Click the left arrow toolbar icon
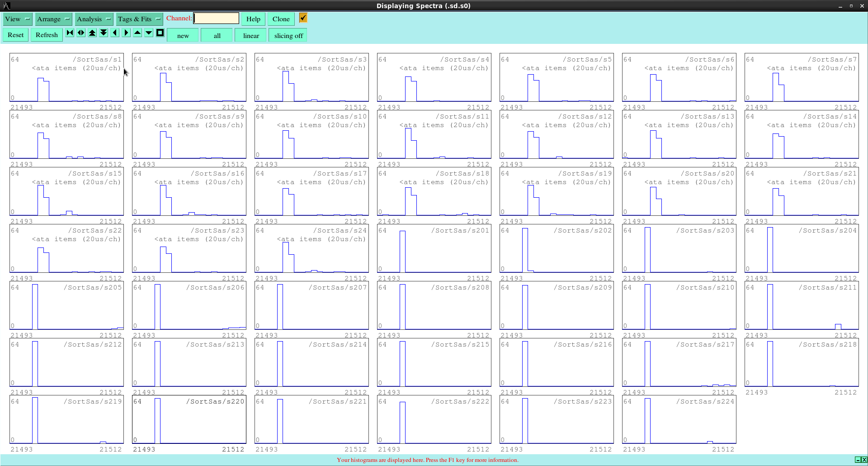Viewport: 868px width, 466px height. (115, 33)
